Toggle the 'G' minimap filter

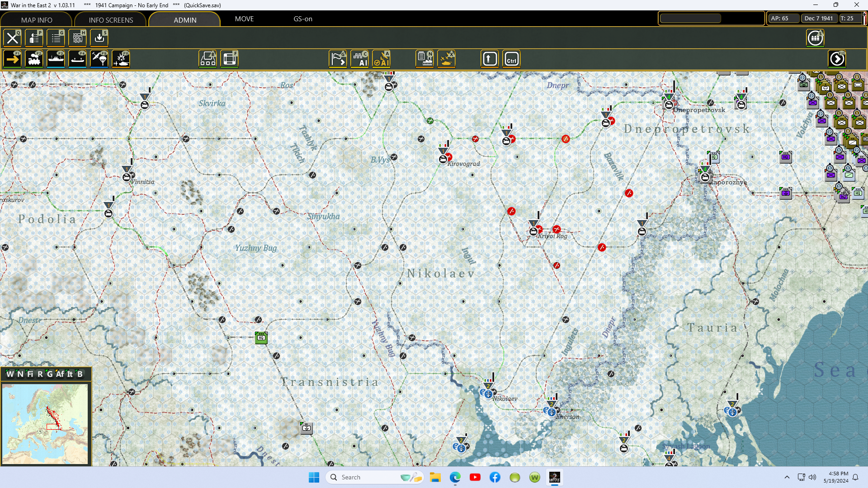(50, 374)
